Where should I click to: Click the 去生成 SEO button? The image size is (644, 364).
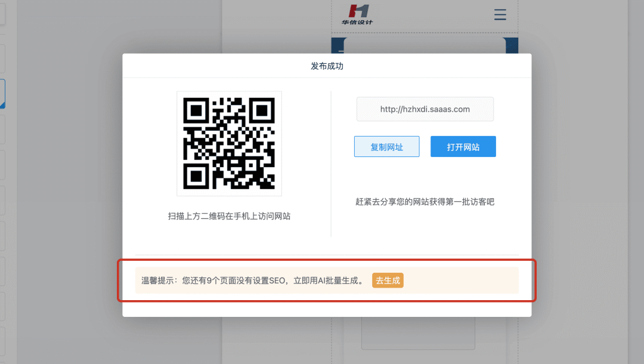pyautogui.click(x=388, y=280)
